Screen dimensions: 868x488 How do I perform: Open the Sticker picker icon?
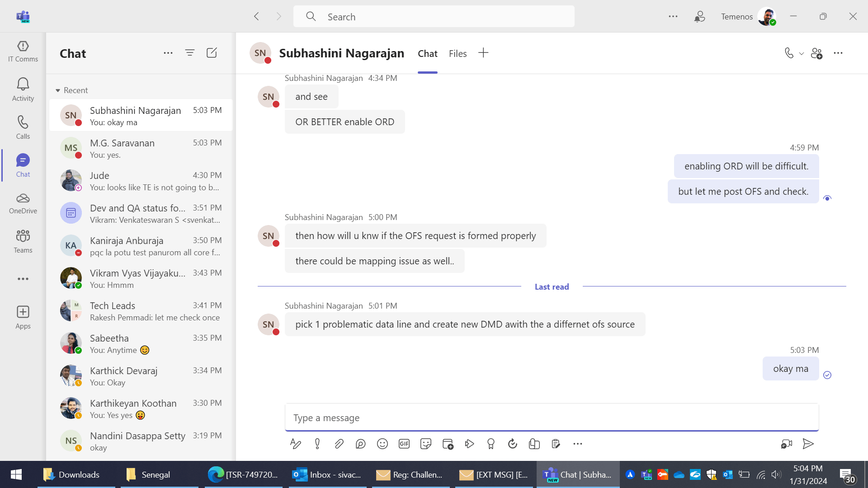[x=425, y=444]
